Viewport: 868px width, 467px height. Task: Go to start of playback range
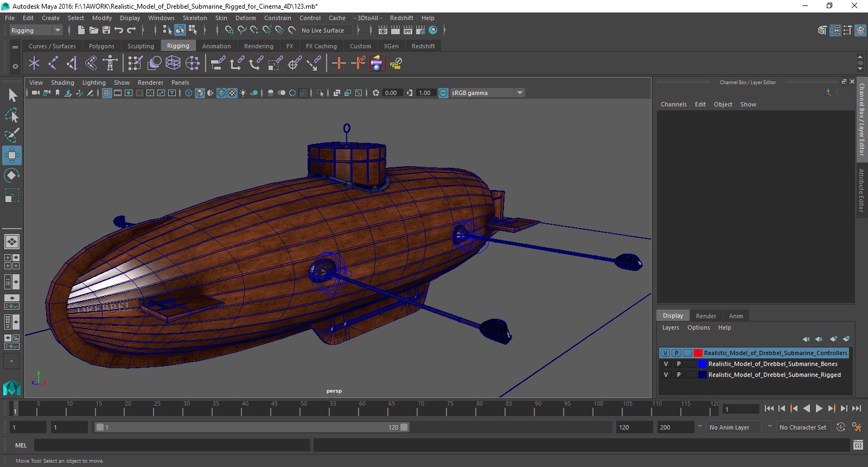[x=769, y=408]
